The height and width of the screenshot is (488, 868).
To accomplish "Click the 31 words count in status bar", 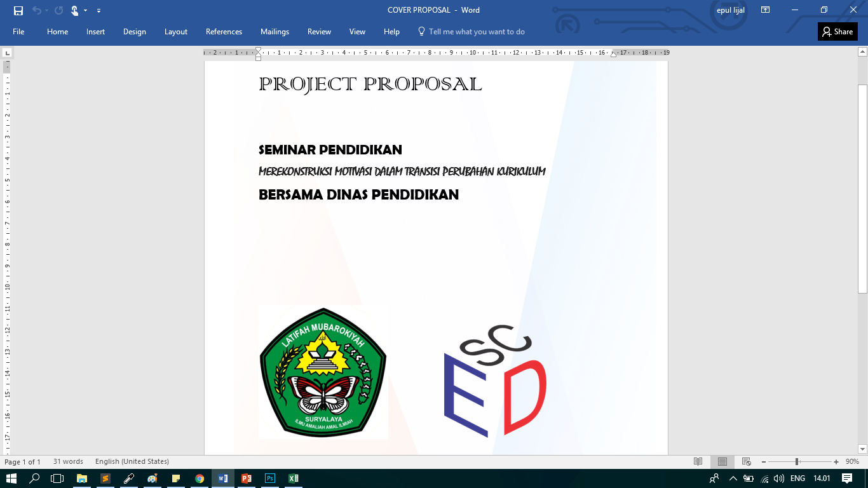I will pos(68,462).
